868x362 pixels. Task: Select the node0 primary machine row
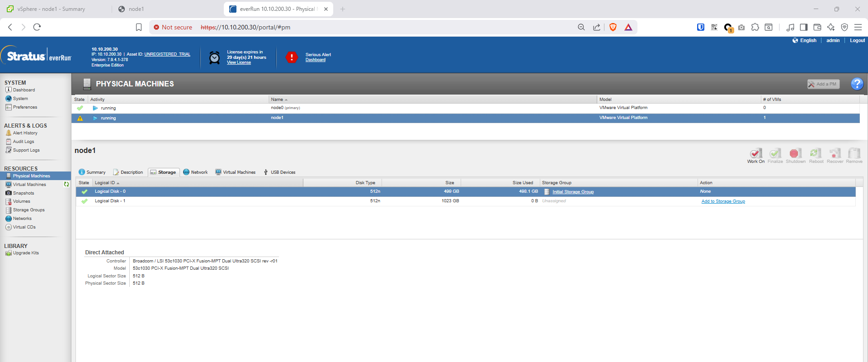pyautogui.click(x=277, y=108)
